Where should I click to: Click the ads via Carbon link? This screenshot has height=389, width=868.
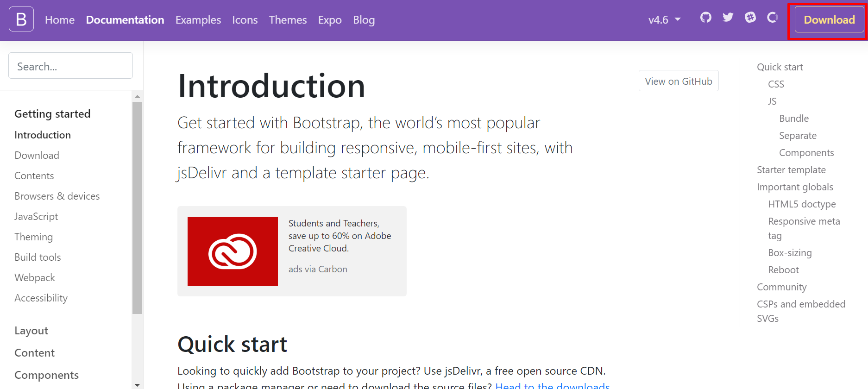tap(318, 269)
